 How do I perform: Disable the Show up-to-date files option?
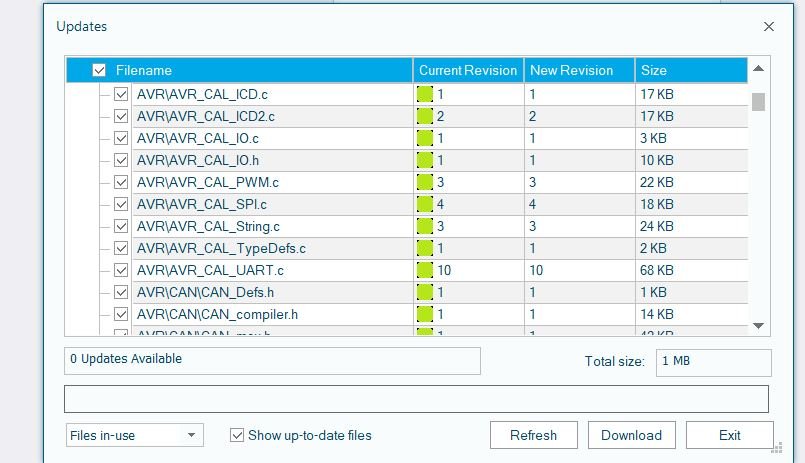coord(237,435)
